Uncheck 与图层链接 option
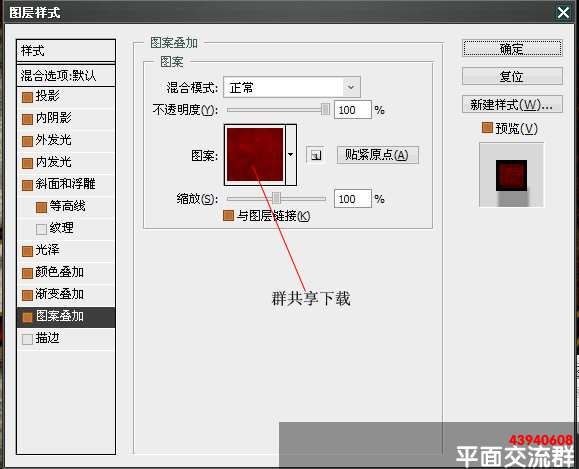 (x=229, y=215)
